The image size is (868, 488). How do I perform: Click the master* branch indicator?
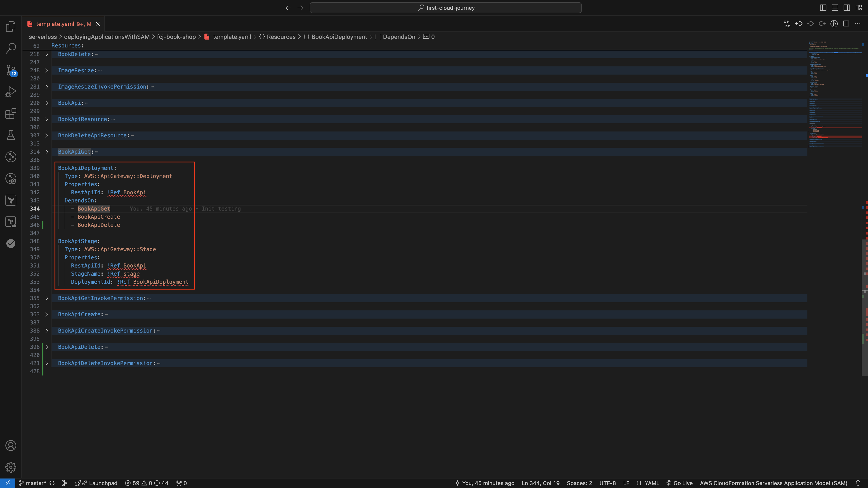[x=32, y=483]
